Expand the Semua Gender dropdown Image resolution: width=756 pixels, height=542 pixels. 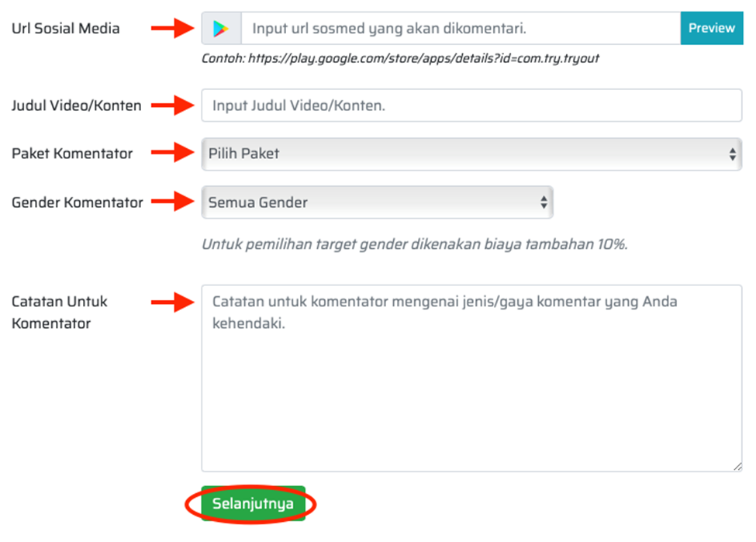point(377,202)
